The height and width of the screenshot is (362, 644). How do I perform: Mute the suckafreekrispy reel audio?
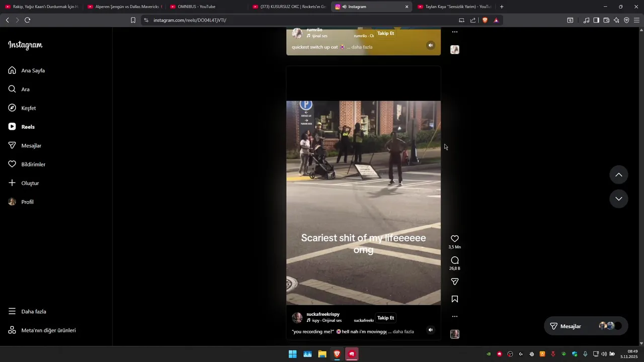[431, 330]
